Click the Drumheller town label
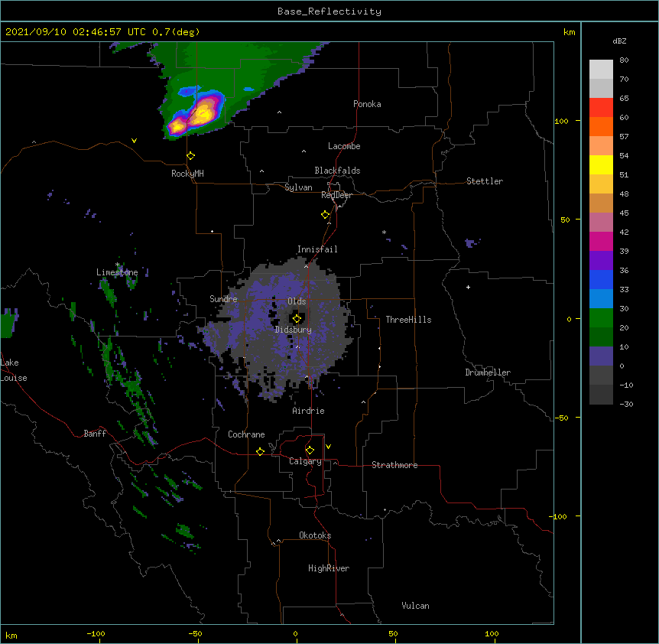The width and height of the screenshot is (659, 644). click(x=488, y=372)
